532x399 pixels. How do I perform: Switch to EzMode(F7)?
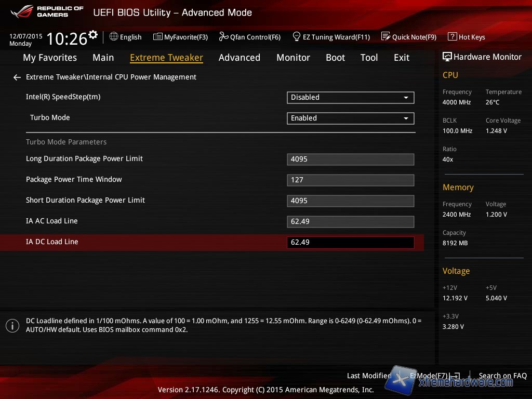point(431,376)
